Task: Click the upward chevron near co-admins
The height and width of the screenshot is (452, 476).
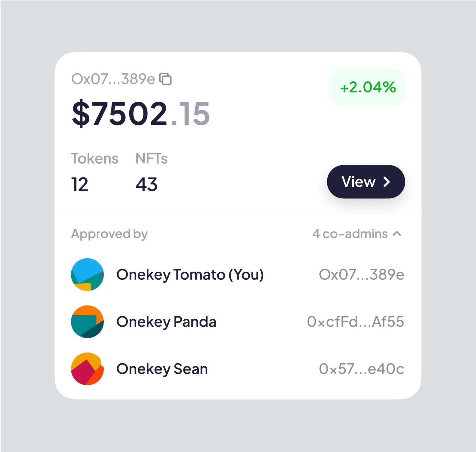Action: [397, 234]
